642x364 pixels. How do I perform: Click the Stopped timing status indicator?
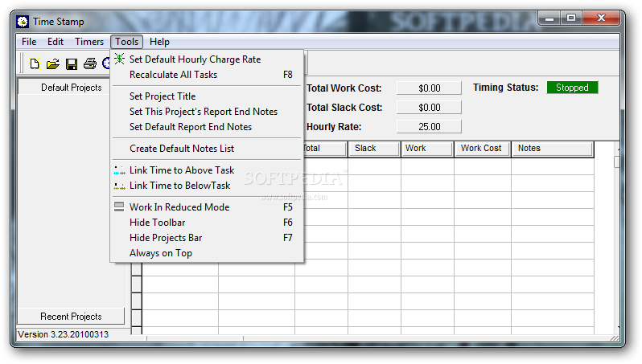click(x=572, y=88)
